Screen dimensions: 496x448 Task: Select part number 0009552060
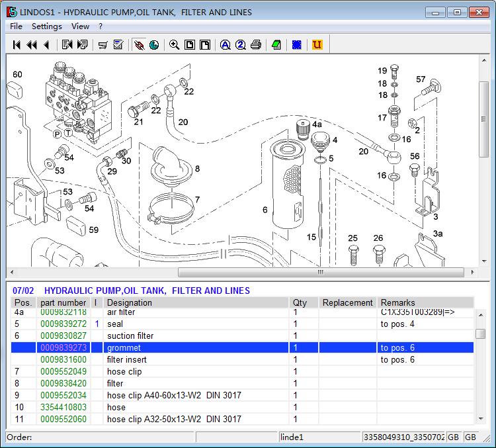click(x=63, y=419)
